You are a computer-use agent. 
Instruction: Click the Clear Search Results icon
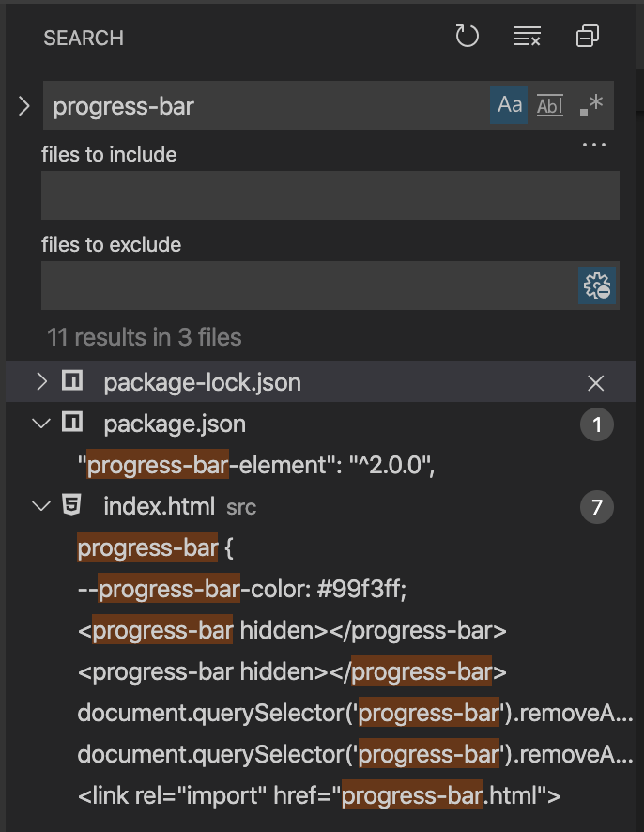(527, 36)
